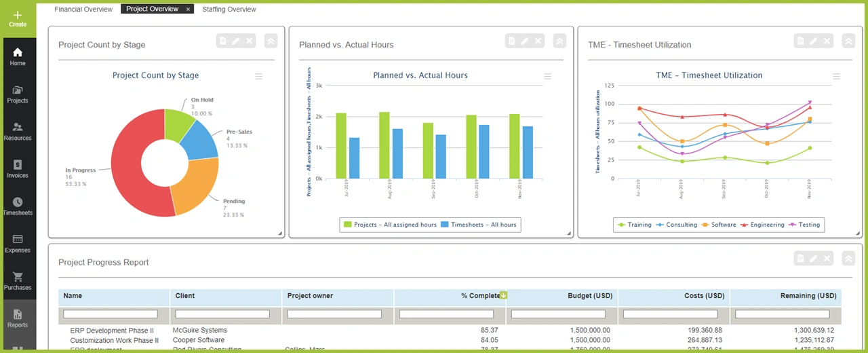868x353 pixels.
Task: Go to Resources in the sidebar
Action: [18, 132]
